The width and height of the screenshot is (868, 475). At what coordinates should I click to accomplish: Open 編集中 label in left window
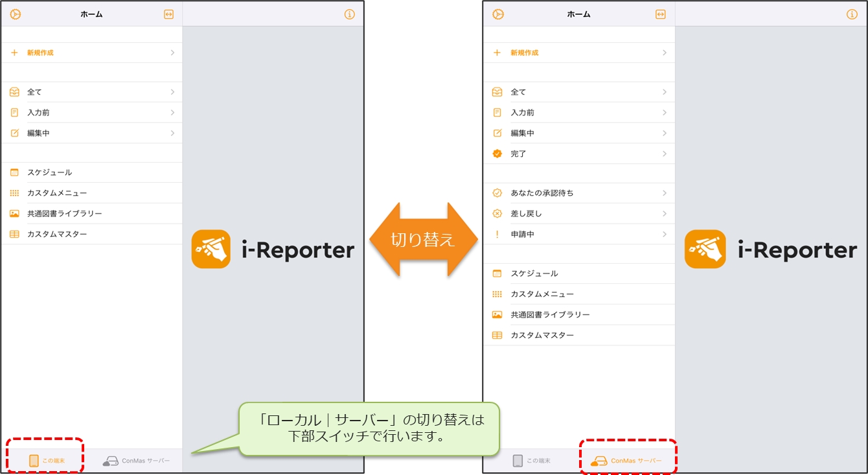click(x=38, y=133)
